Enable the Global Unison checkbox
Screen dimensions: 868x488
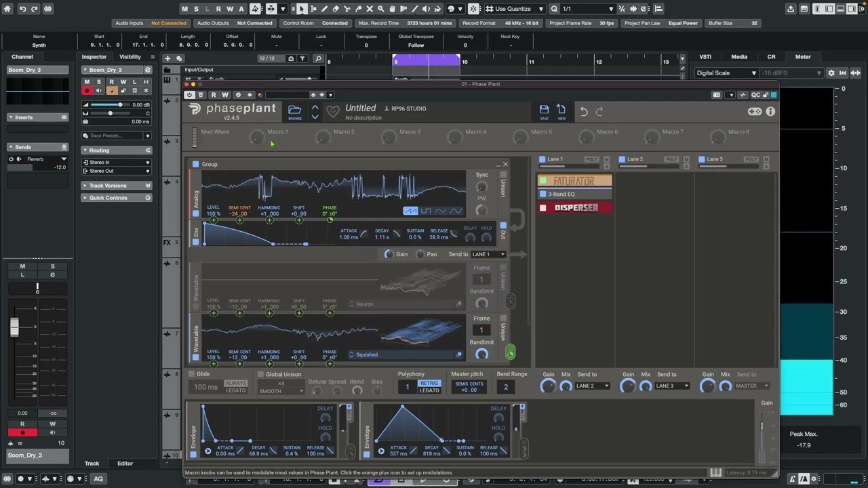(260, 374)
